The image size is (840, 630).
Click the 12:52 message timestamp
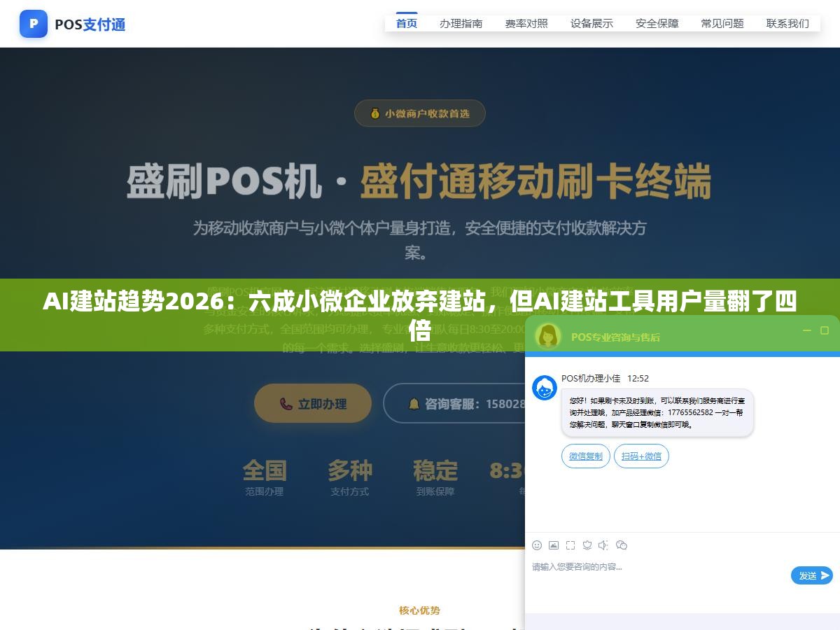coord(638,378)
